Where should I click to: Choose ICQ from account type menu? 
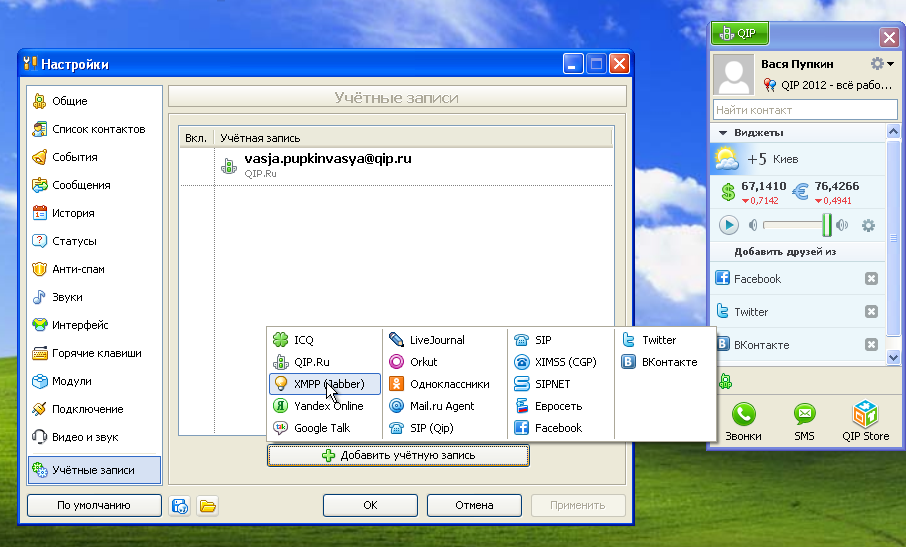pos(325,340)
